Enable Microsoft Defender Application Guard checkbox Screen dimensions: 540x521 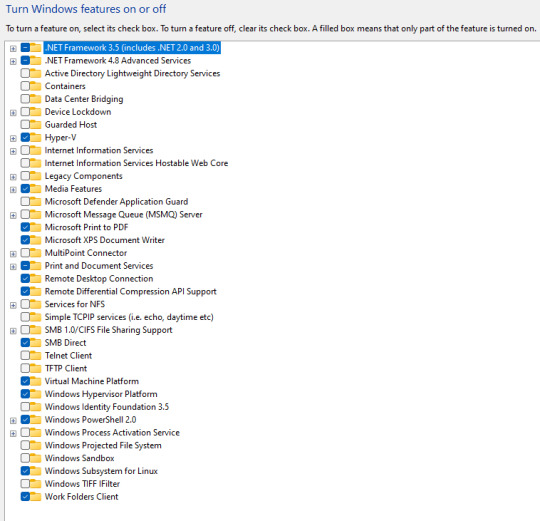[x=25, y=201]
